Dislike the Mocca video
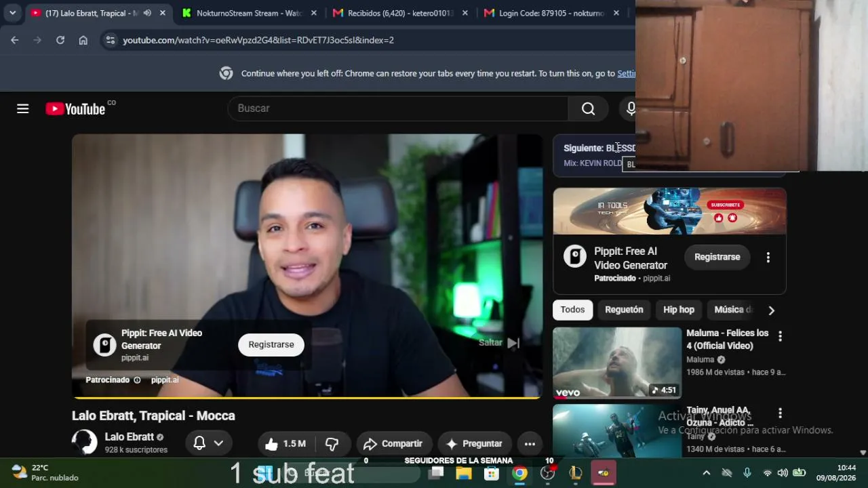Screen dimensions: 868x488 point(332,444)
